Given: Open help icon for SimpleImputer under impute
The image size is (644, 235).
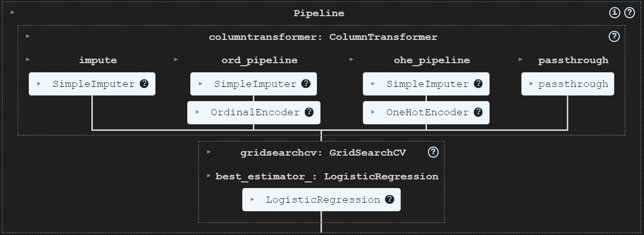Looking at the screenshot, I should (x=144, y=84).
